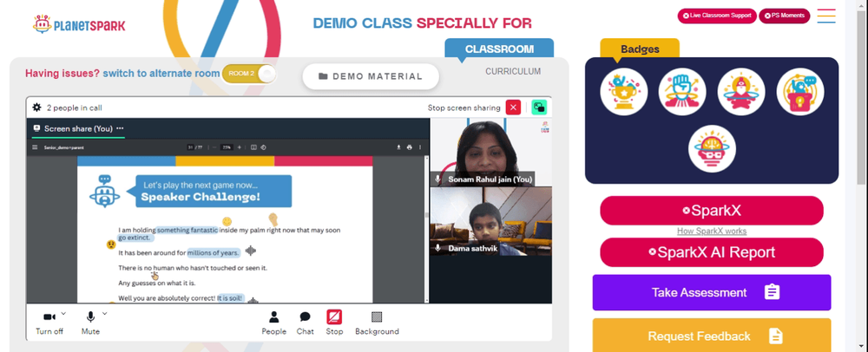Open the PDF viewer sidebar hamburger menu
Screen dimensions: 868x352
pos(35,147)
